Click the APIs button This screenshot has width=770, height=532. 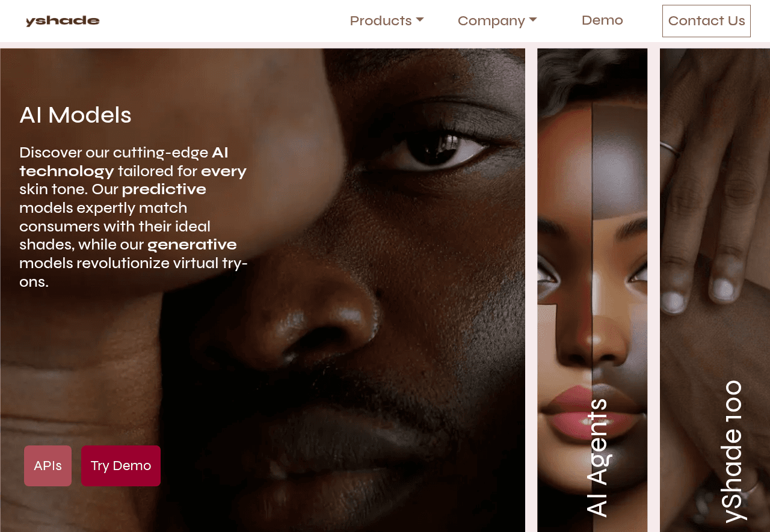(48, 466)
